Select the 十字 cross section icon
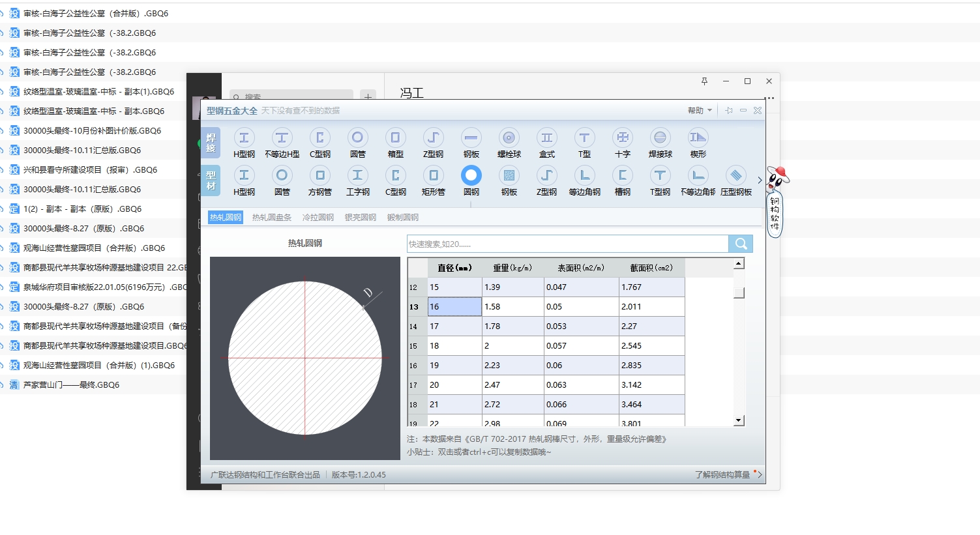980x535 pixels. pyautogui.click(x=622, y=143)
